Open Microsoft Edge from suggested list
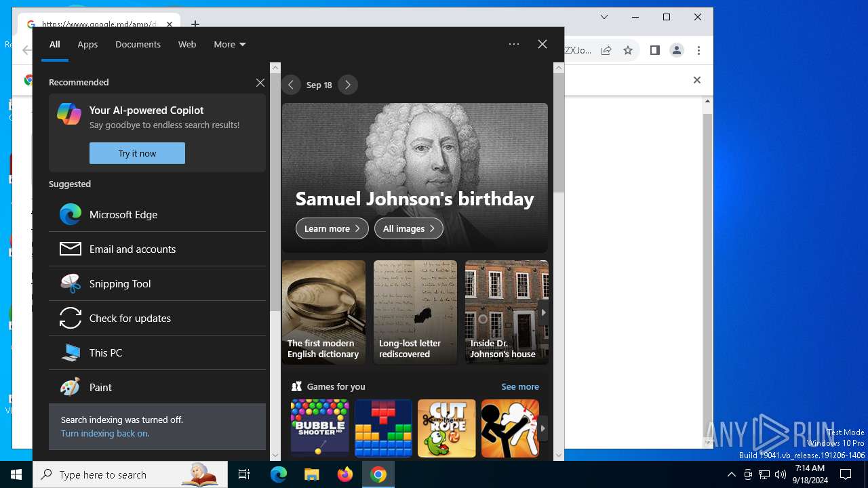 (x=157, y=214)
